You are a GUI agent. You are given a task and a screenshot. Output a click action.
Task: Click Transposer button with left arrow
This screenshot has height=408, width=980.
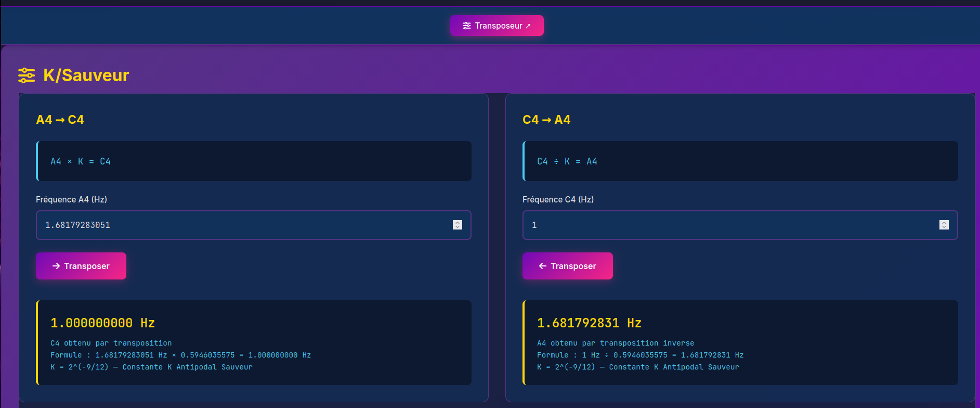568,266
